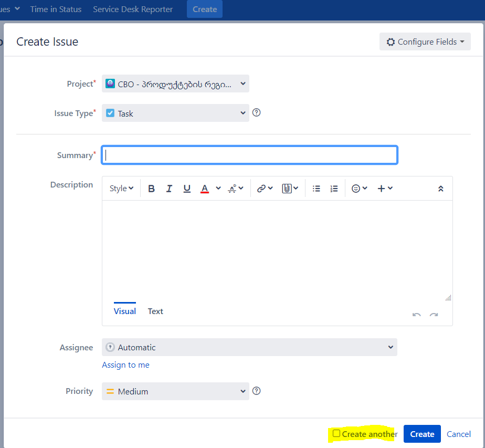Apply bold formatting in description toolbar
The image size is (485, 448).
(151, 189)
